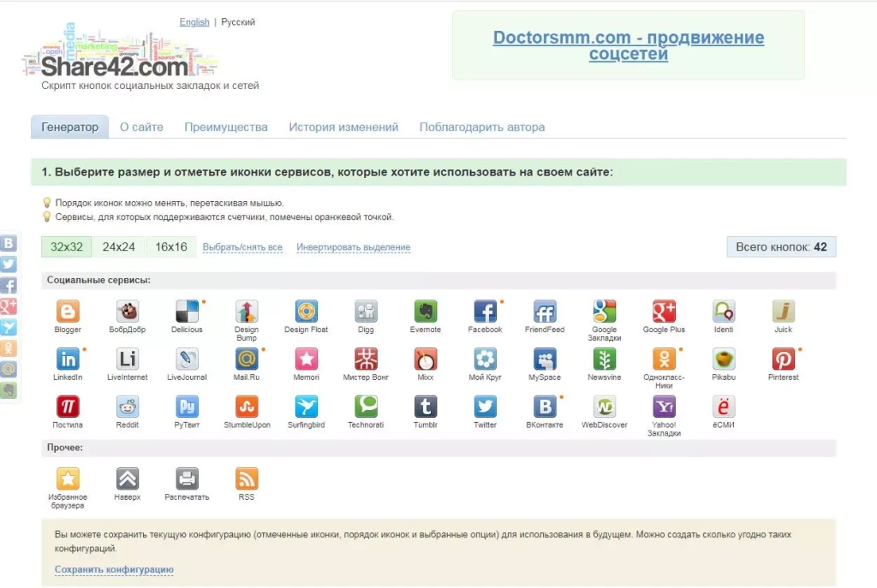The height and width of the screenshot is (588, 877).
Task: Select the Surfingbird service icon
Action: [307, 407]
